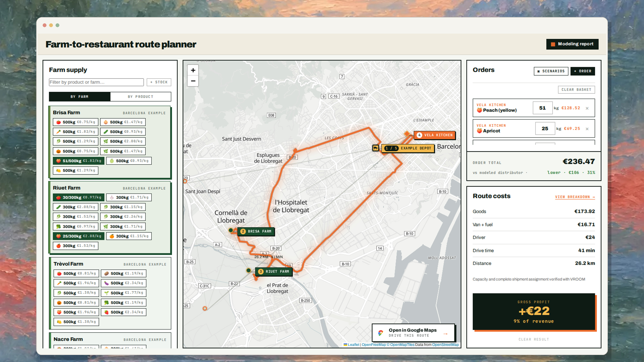Open Scenarios in Orders panel
The image size is (644, 362).
point(551,71)
